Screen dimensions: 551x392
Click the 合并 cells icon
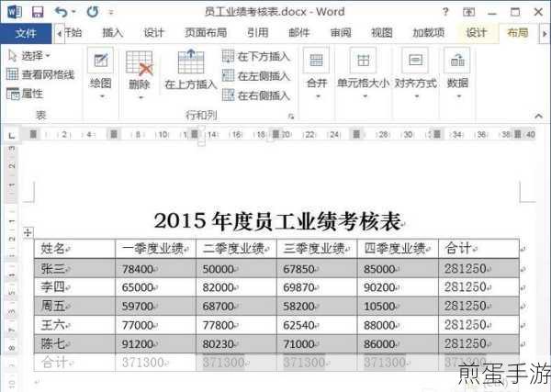pyautogui.click(x=316, y=60)
